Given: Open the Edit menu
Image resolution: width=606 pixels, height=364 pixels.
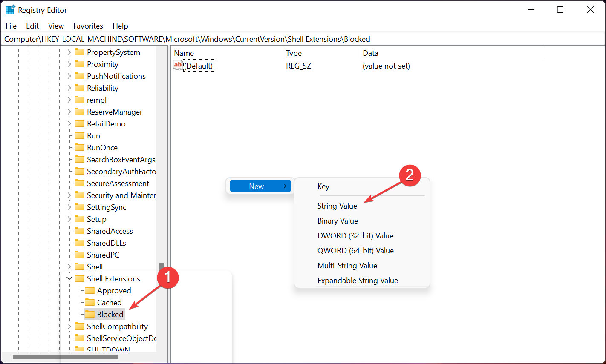Looking at the screenshot, I should coord(32,26).
